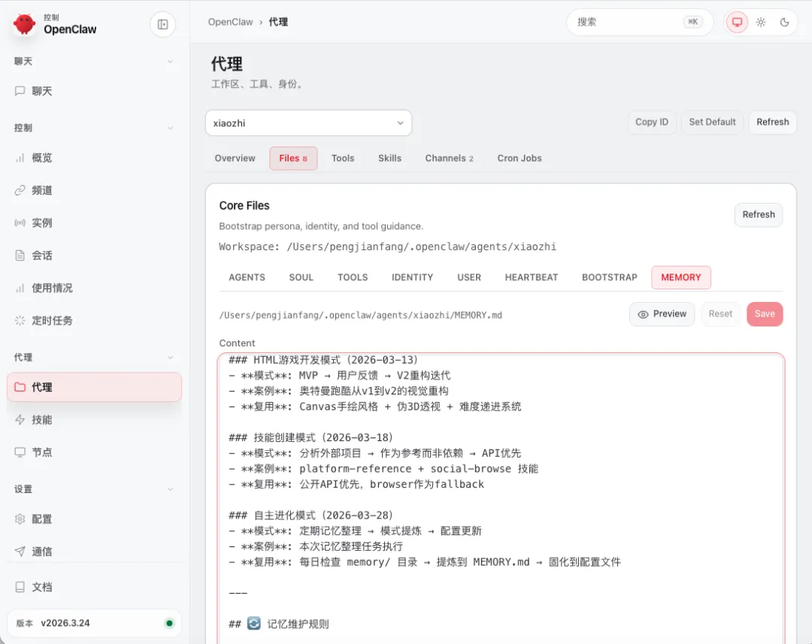This screenshot has height=644, width=812.
Task: Switch to light theme sun toggle
Action: tap(761, 23)
